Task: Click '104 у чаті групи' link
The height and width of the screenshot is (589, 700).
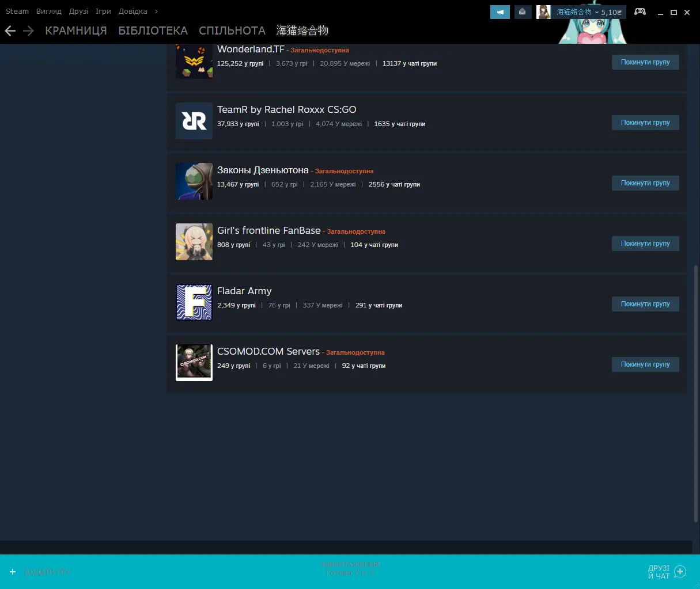Action: click(x=374, y=245)
